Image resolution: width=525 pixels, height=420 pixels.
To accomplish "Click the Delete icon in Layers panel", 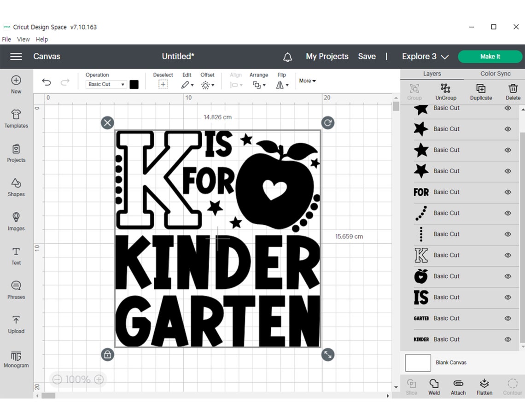I will tap(513, 91).
